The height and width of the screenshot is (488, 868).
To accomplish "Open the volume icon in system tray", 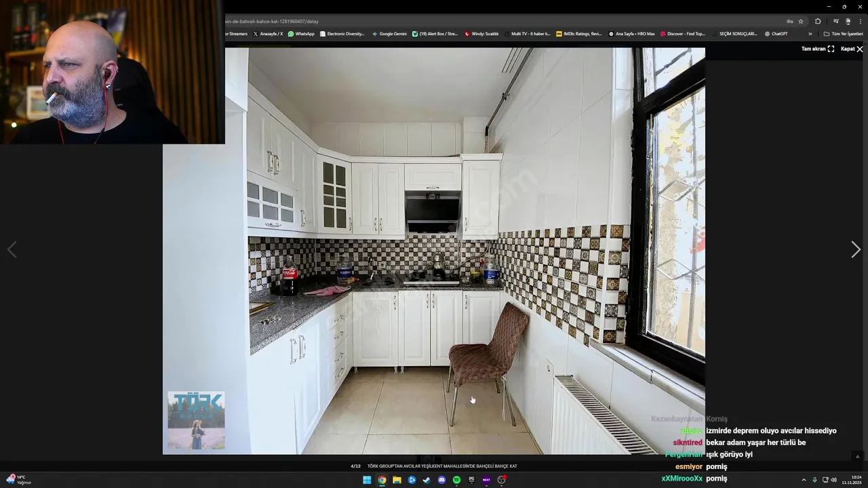I will 833,480.
